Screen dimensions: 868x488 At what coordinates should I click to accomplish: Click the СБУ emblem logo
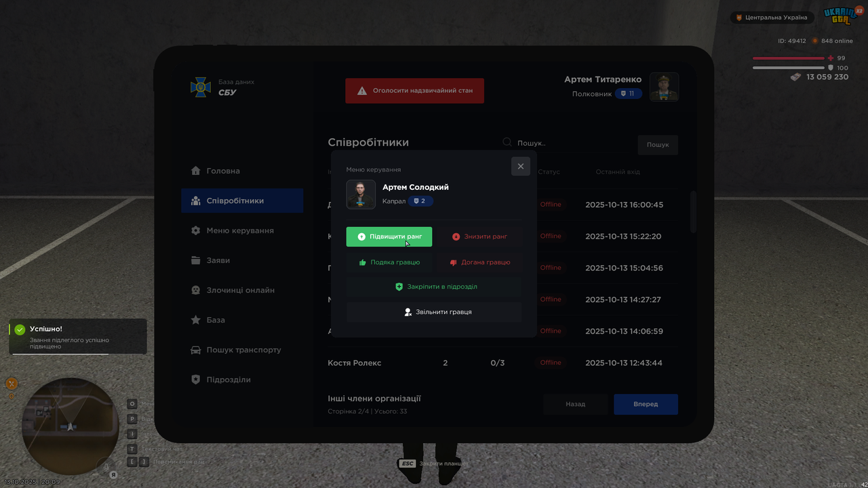(x=201, y=87)
